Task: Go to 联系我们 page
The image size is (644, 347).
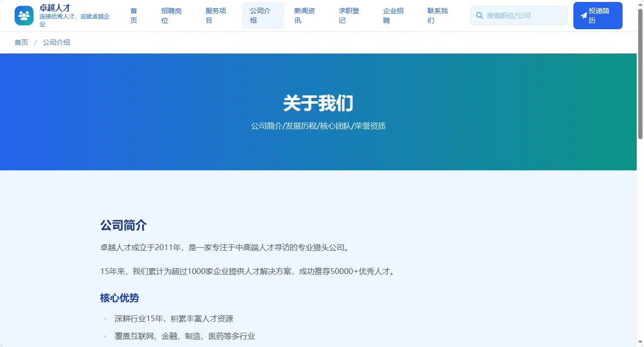Action: coord(437,16)
